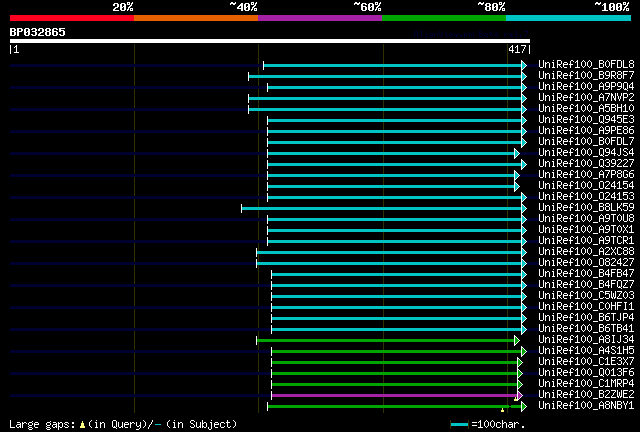Pick the UniRef100_Q94JS4 entry
This screenshot has height=432, width=640.
pos(586,153)
